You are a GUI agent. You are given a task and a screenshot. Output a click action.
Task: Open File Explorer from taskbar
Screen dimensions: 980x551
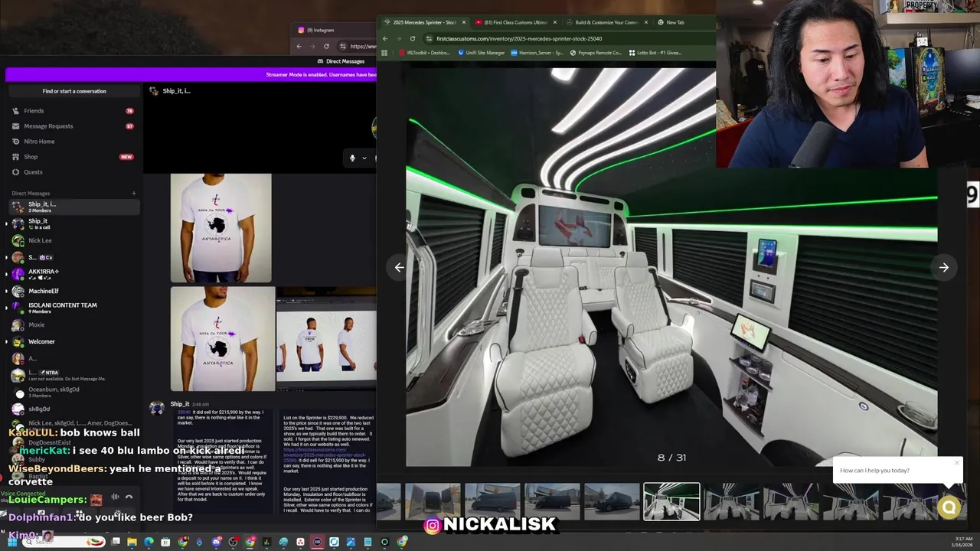pos(132,542)
